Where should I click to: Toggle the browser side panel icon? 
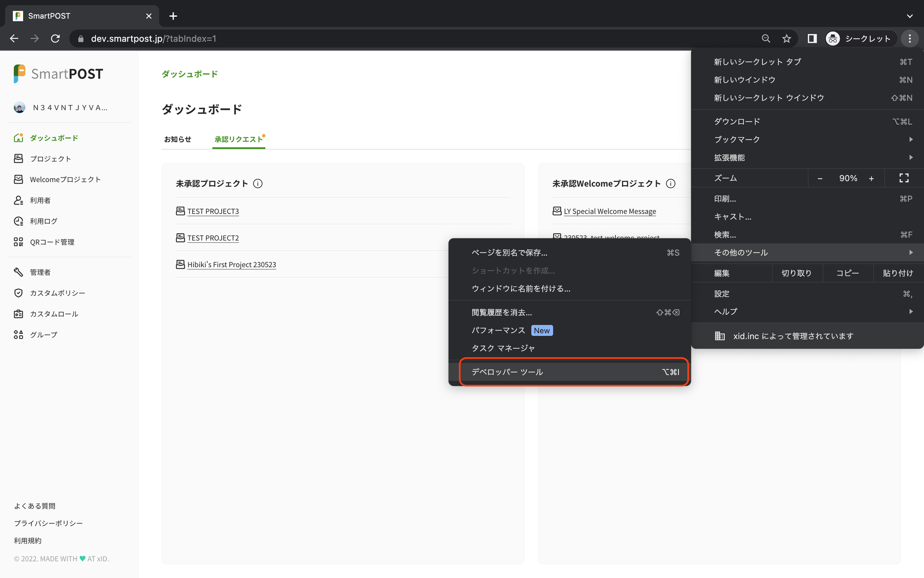coord(812,38)
